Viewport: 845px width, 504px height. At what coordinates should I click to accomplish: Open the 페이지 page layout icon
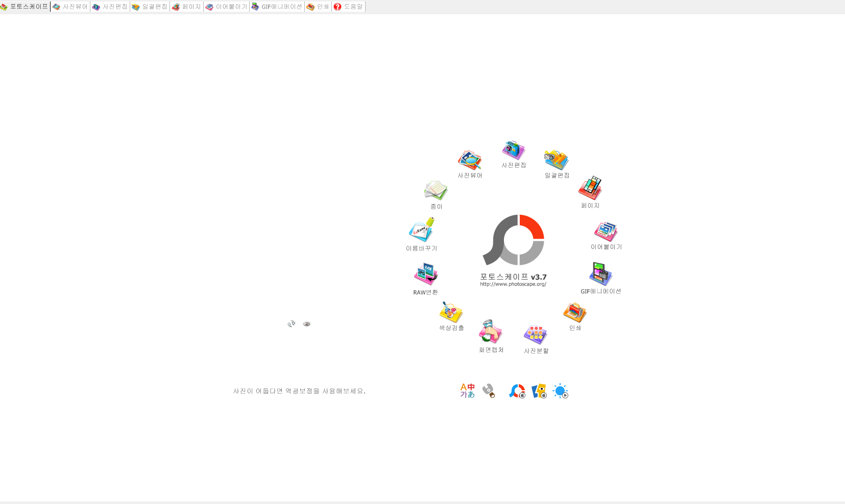tap(590, 192)
